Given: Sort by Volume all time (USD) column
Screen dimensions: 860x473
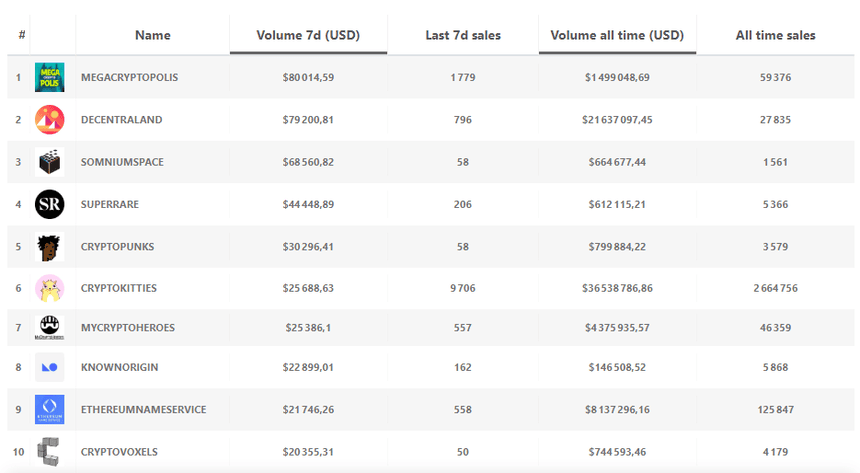Looking at the screenshot, I should 617,35.
